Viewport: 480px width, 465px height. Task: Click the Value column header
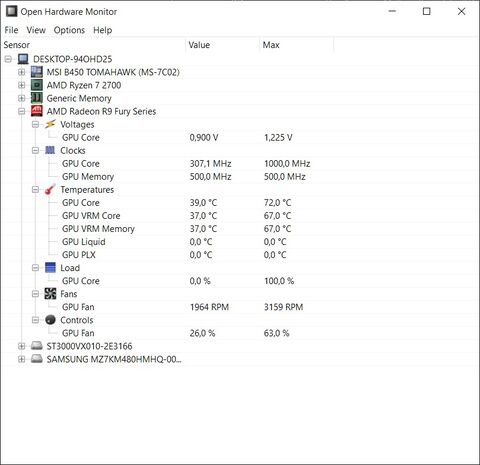point(223,45)
